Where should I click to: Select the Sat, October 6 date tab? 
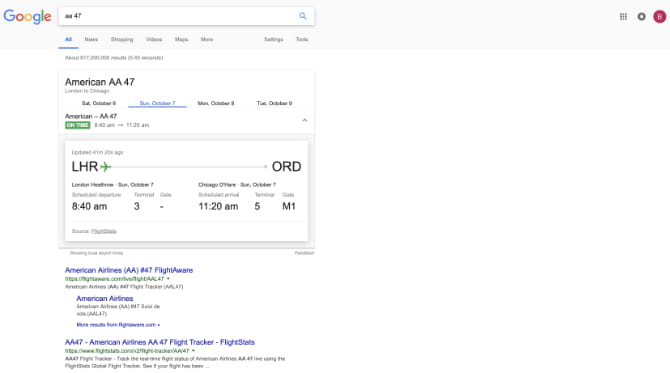(99, 103)
